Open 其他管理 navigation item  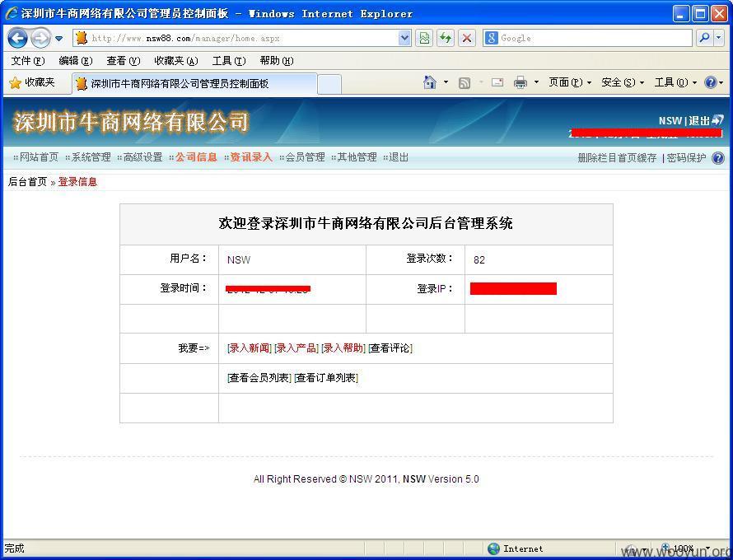[357, 157]
